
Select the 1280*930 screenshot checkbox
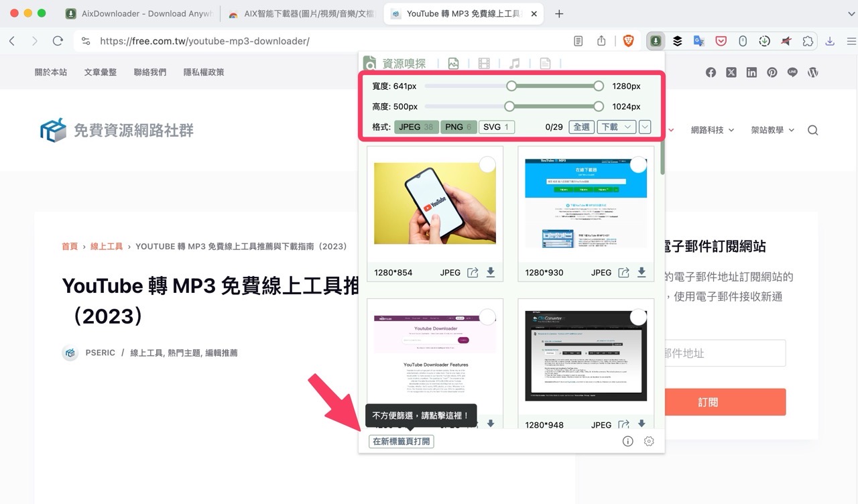coord(638,165)
